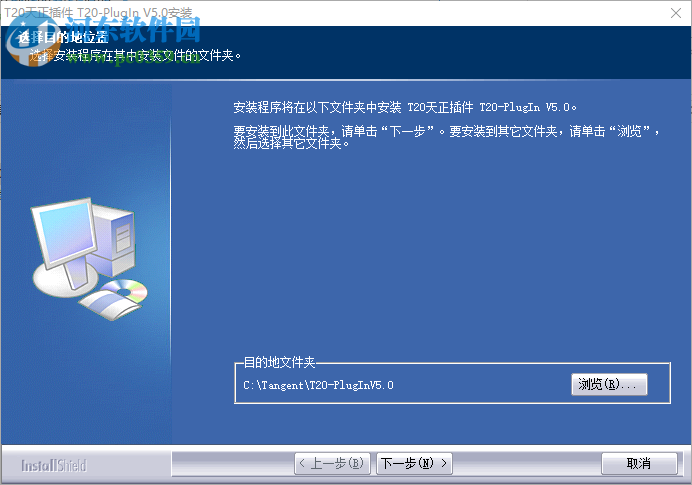Click the 浏览(R)... browse button
The height and width of the screenshot is (485, 692).
[x=609, y=384]
